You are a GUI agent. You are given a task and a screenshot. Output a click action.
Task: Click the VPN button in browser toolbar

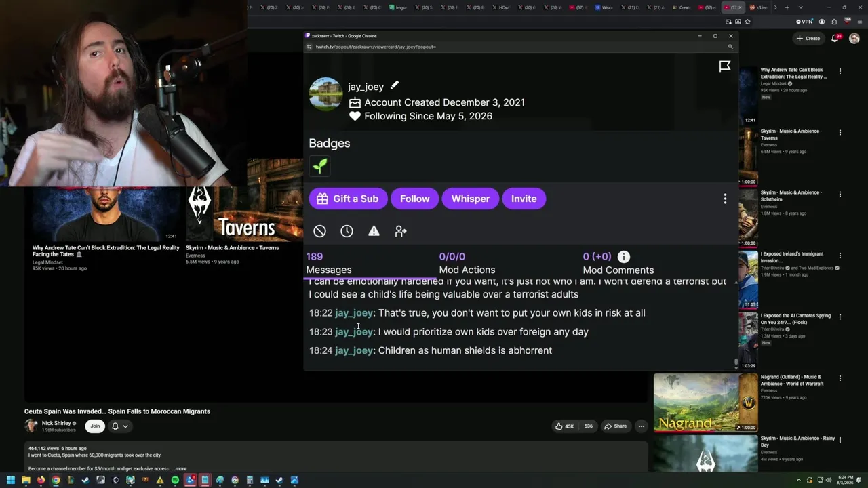(x=804, y=22)
